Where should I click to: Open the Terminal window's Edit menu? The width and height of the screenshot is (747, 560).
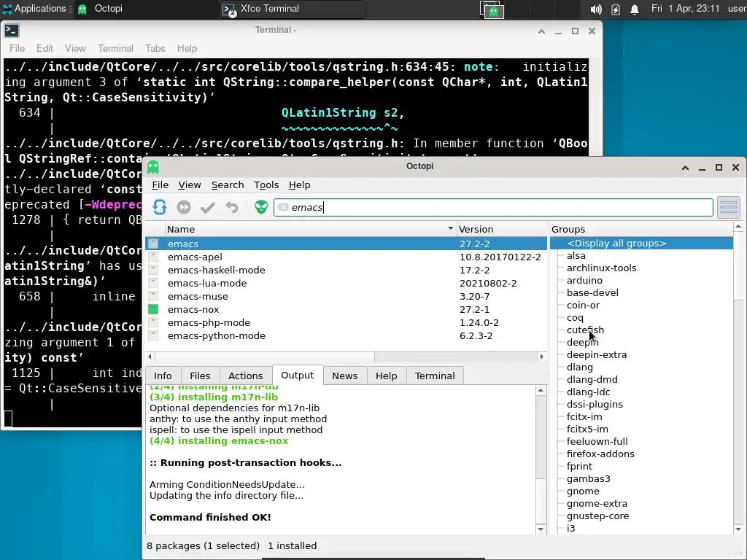pos(44,49)
